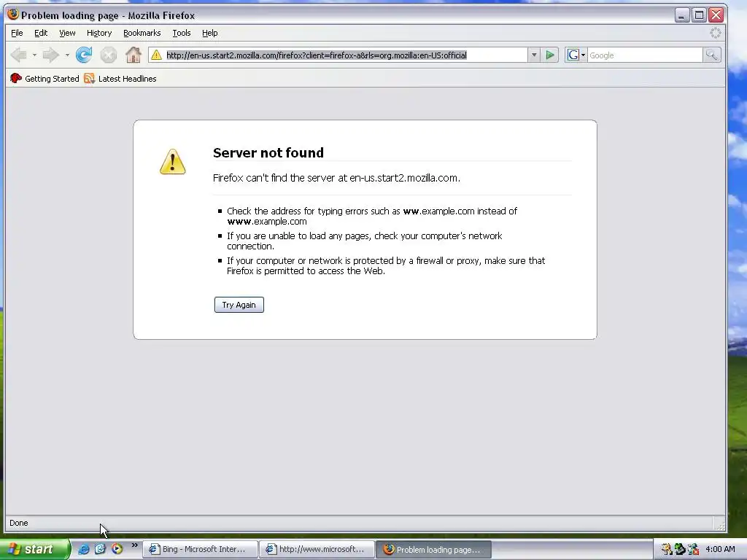Screen dimensions: 747x560
Task: Click the third system tray icon
Action: 693,549
